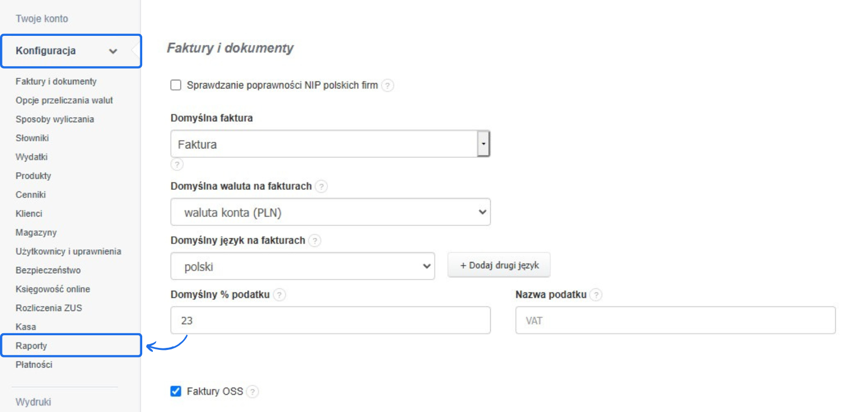Image resolution: width=868 pixels, height=412 pixels.
Task: Open the Domyślna faktura dropdown
Action: coord(483,144)
